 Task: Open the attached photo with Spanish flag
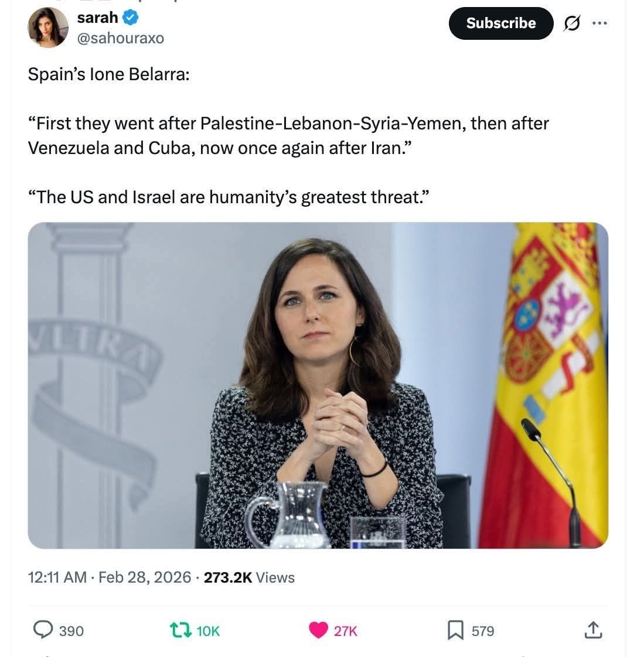[x=318, y=385]
